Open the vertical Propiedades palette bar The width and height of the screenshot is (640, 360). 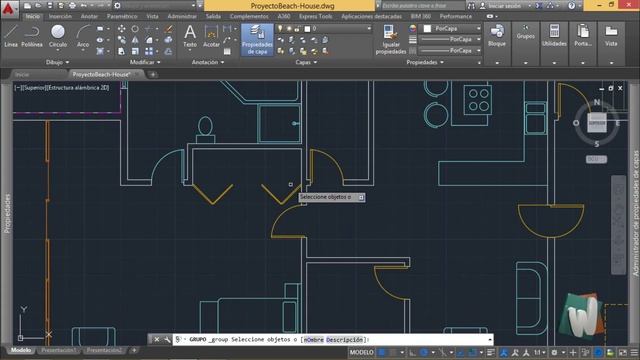pos(7,212)
